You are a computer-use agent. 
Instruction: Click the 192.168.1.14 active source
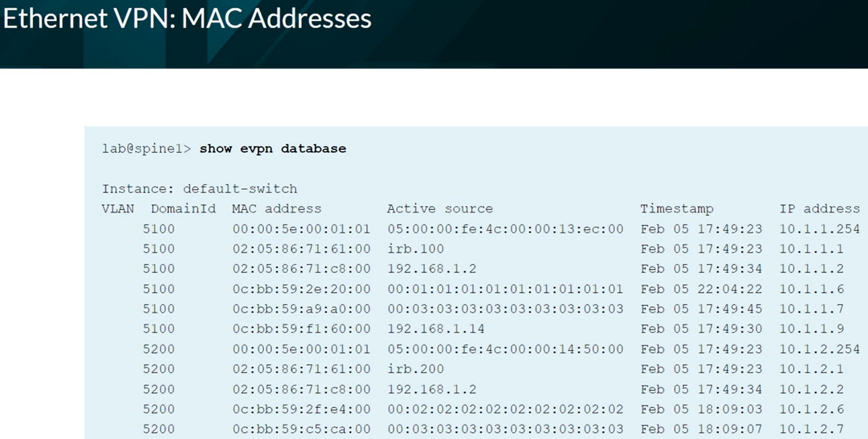[x=436, y=329]
